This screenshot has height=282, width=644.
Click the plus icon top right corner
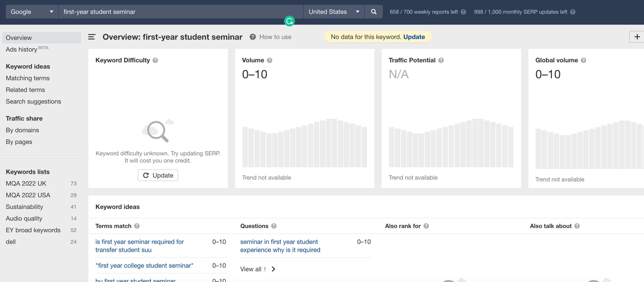637,37
